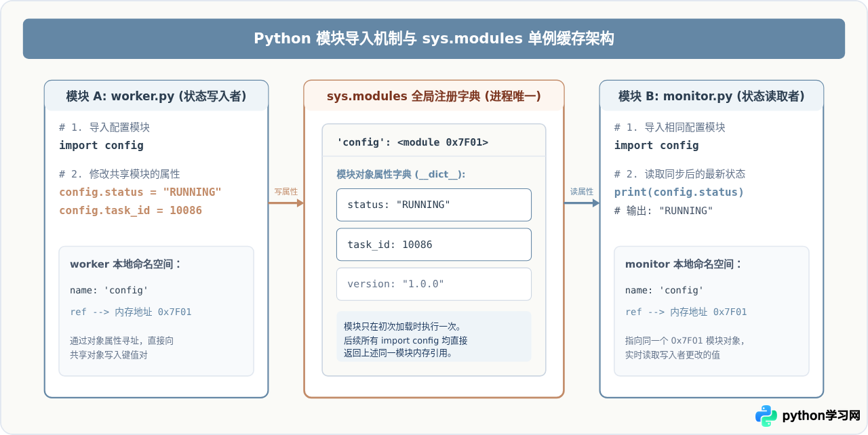Click the '后续所有 import config 均直接' line
This screenshot has width=868, height=435.
406,340
